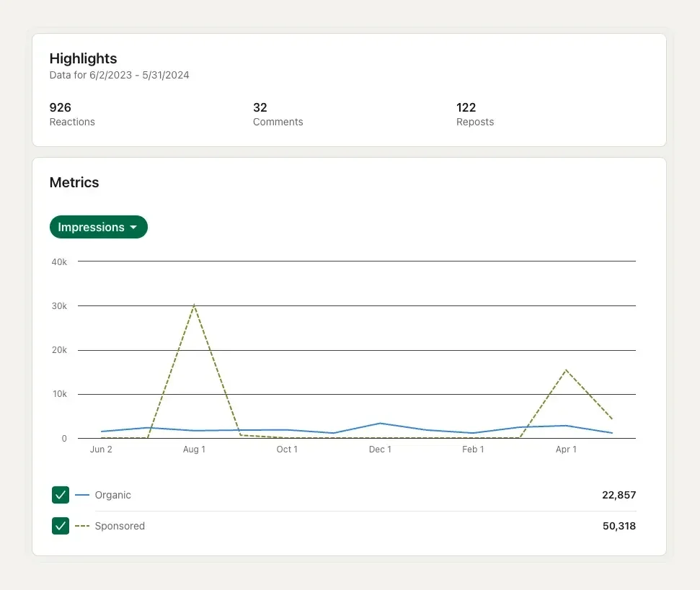Click the 40k gridline label on the chart
This screenshot has height=590, width=700.
pyautogui.click(x=59, y=262)
